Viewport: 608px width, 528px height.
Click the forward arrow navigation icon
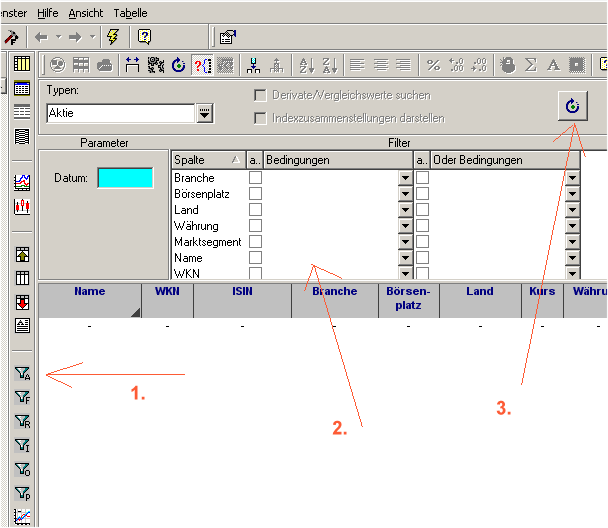click(x=75, y=37)
